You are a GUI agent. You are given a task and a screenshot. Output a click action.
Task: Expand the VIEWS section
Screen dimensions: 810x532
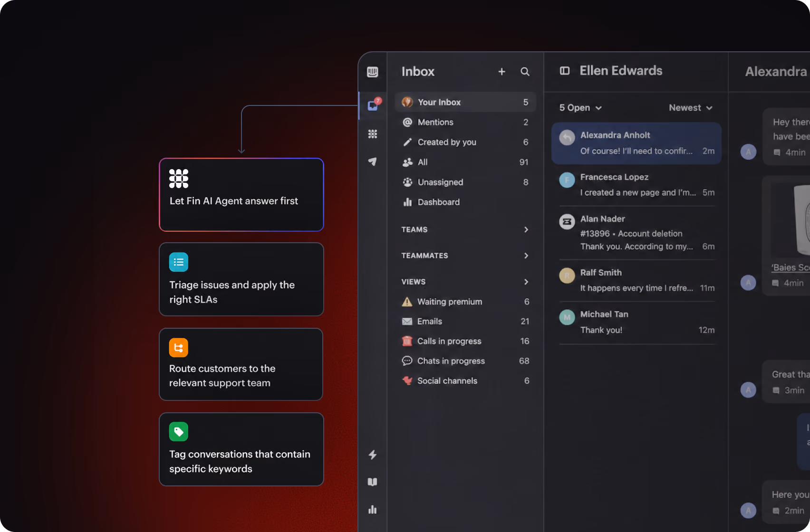pyautogui.click(x=465, y=282)
